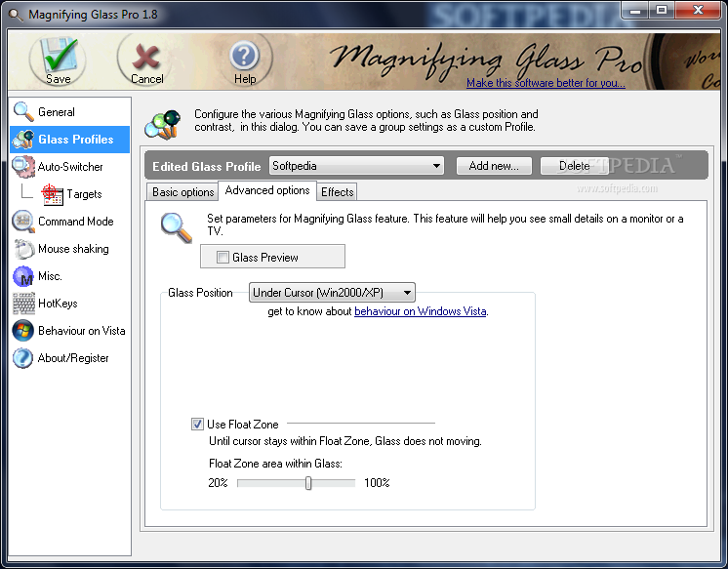728x569 pixels.
Task: Click the Behaviour on Vista Windows logo icon
Action: (x=23, y=331)
